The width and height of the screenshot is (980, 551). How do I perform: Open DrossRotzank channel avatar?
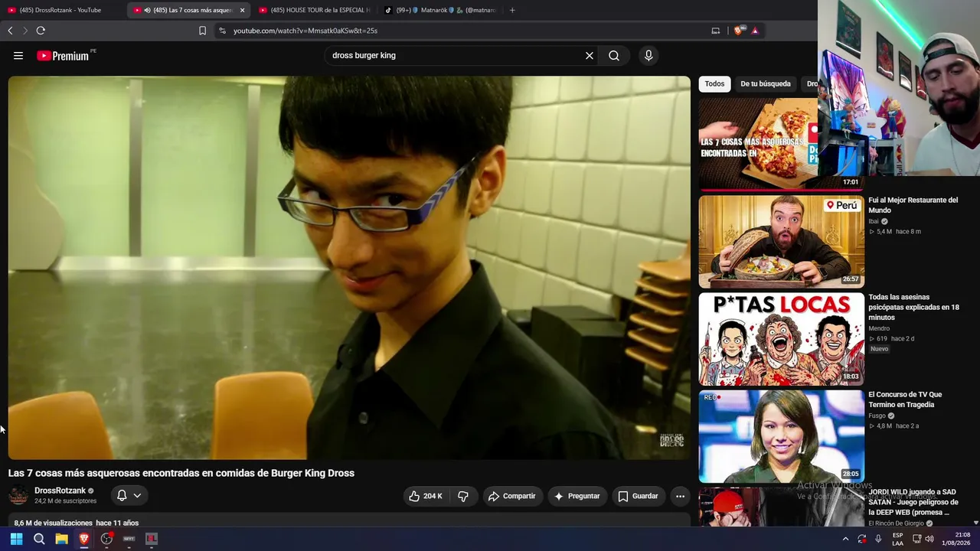[x=18, y=496]
